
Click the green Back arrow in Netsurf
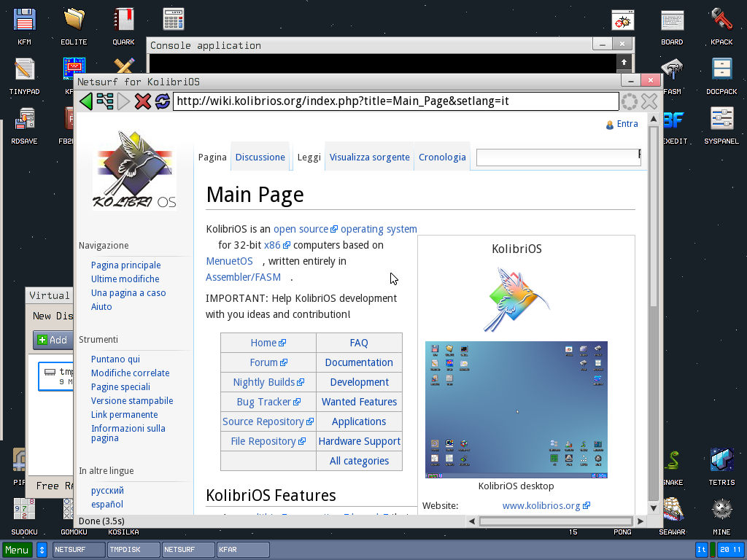(x=86, y=101)
